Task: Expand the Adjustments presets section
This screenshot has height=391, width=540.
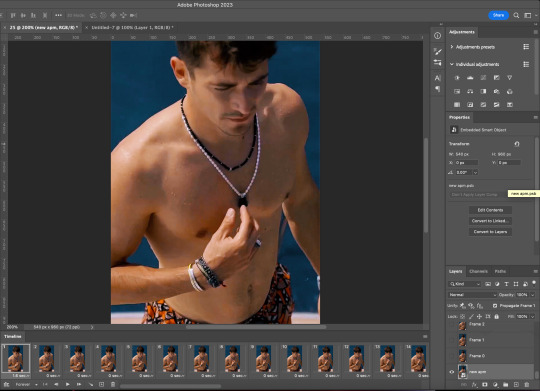Action: tap(452, 47)
